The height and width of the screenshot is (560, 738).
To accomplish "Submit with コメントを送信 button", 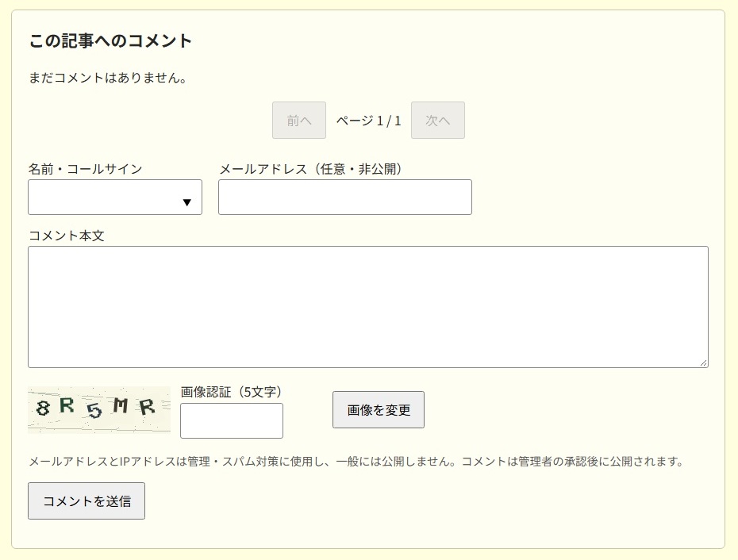I will click(x=86, y=501).
